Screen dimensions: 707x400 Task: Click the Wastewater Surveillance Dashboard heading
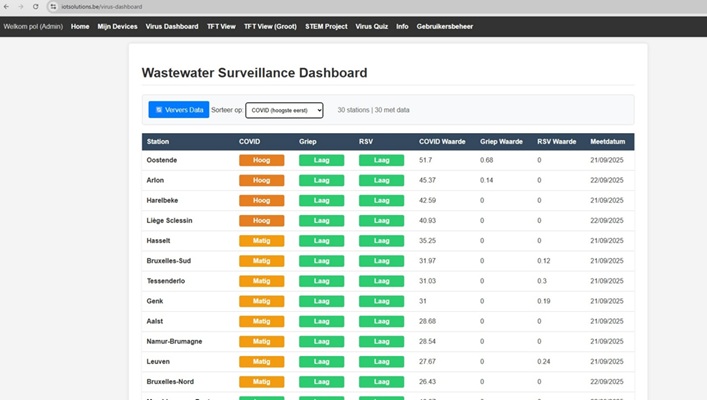coord(254,73)
